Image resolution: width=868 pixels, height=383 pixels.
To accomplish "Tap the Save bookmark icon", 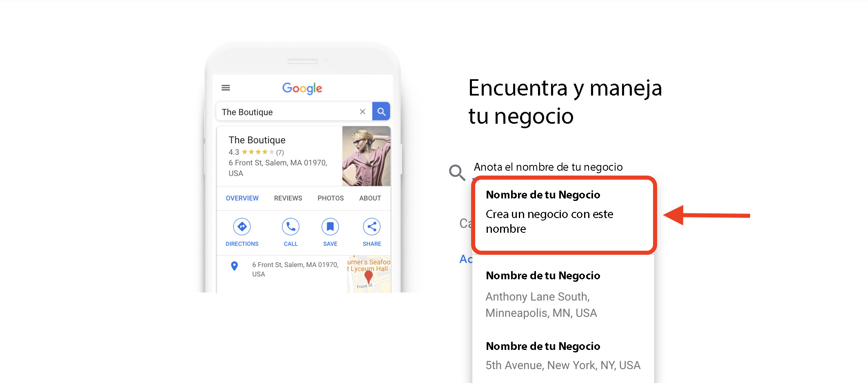I will [x=330, y=227].
